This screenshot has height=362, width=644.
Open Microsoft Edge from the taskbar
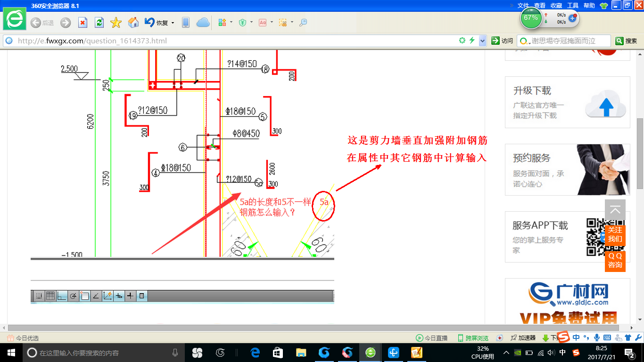[255, 353]
